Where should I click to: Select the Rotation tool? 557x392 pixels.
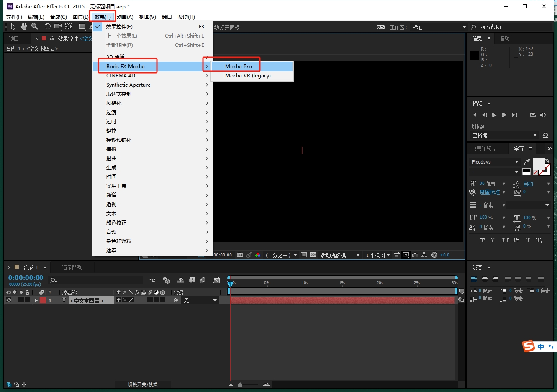[47, 26]
